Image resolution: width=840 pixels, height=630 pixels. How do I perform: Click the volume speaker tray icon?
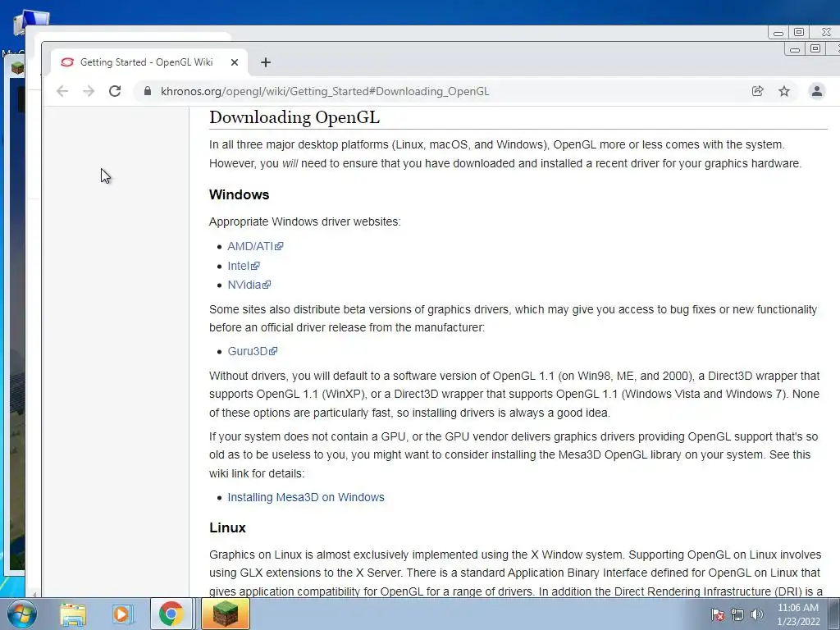point(756,614)
